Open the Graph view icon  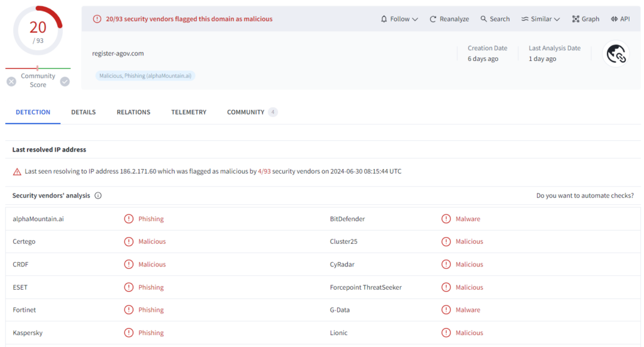(575, 19)
